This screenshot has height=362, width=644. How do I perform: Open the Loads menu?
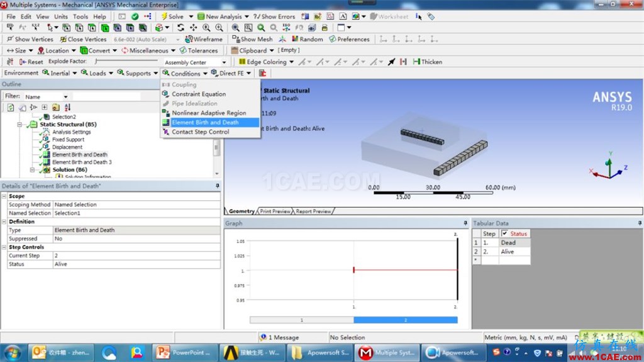pyautogui.click(x=97, y=73)
